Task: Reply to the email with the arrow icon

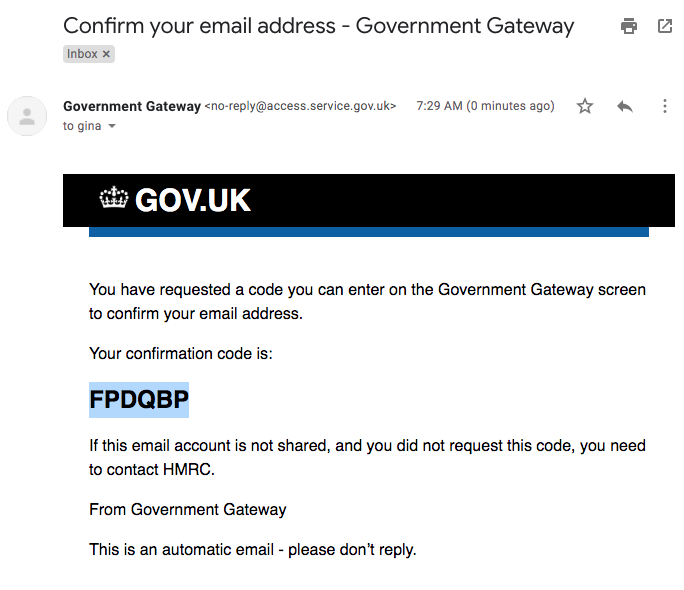Action: (625, 106)
